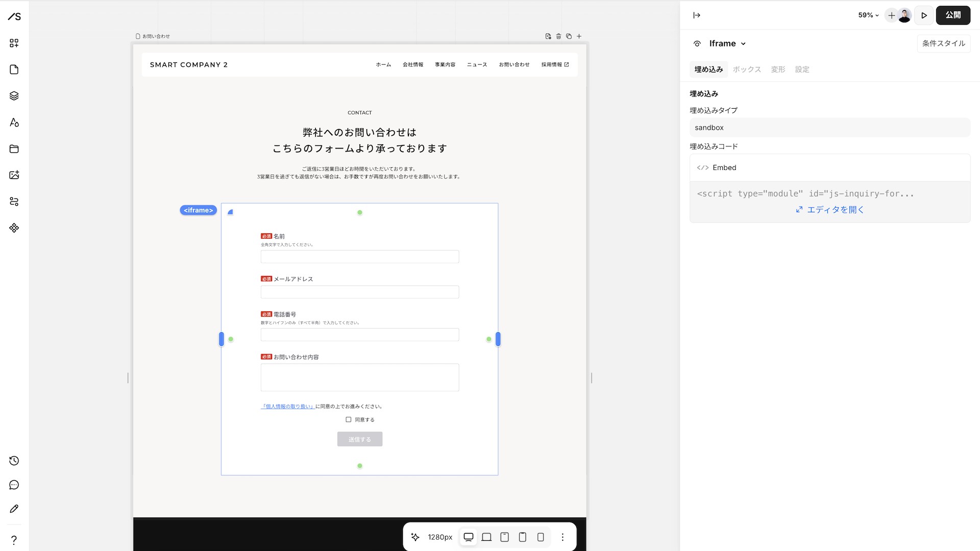The height and width of the screenshot is (551, 980).
Task: Open 条件スタイル conditional styles
Action: [x=944, y=43]
